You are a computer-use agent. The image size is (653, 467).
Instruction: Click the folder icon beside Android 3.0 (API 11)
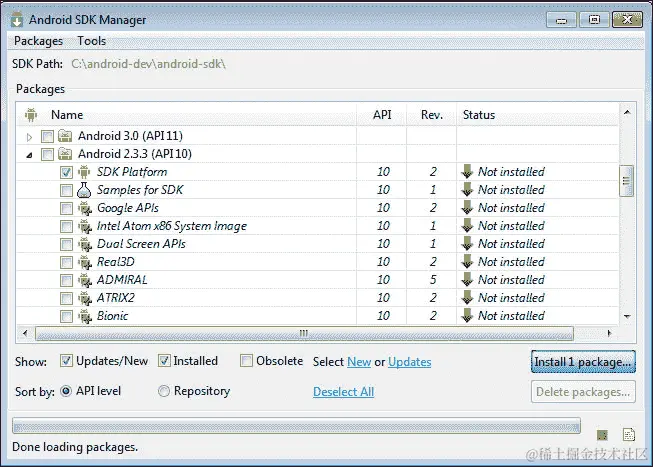[x=65, y=136]
